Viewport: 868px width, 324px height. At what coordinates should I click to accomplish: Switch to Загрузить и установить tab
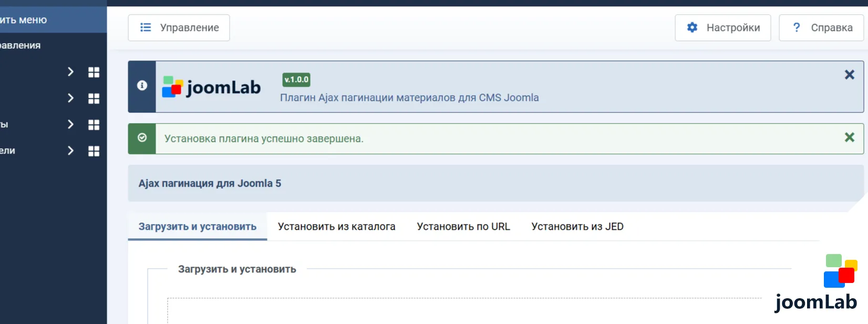[198, 227]
